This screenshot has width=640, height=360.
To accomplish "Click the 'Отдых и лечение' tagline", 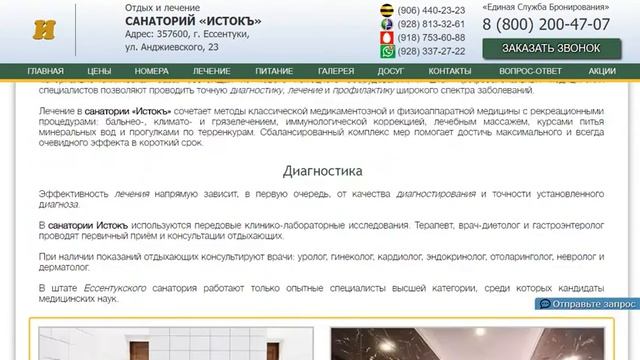I will point(162,8).
